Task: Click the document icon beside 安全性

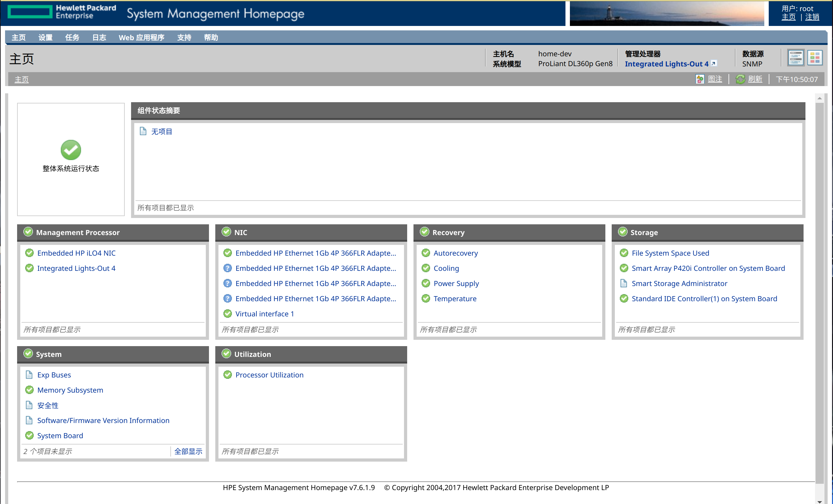Action: [x=29, y=405]
